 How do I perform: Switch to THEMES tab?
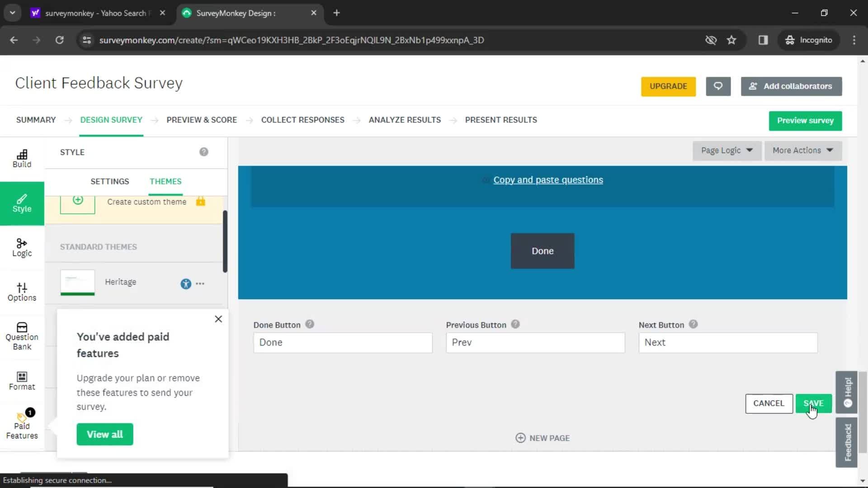click(x=165, y=181)
